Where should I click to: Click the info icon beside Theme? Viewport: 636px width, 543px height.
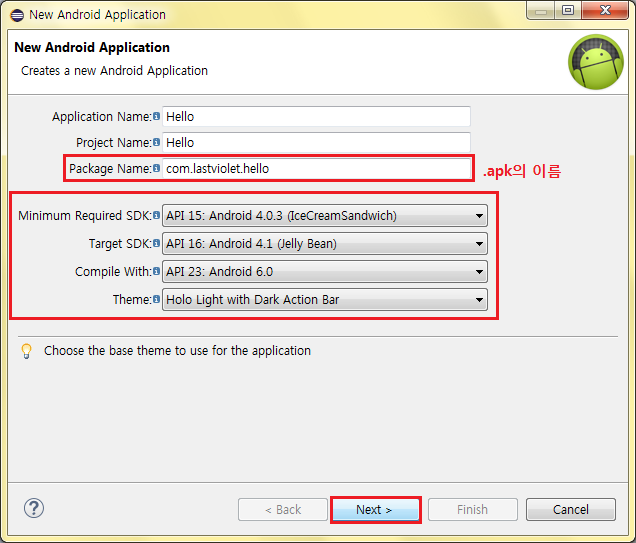(x=157, y=299)
